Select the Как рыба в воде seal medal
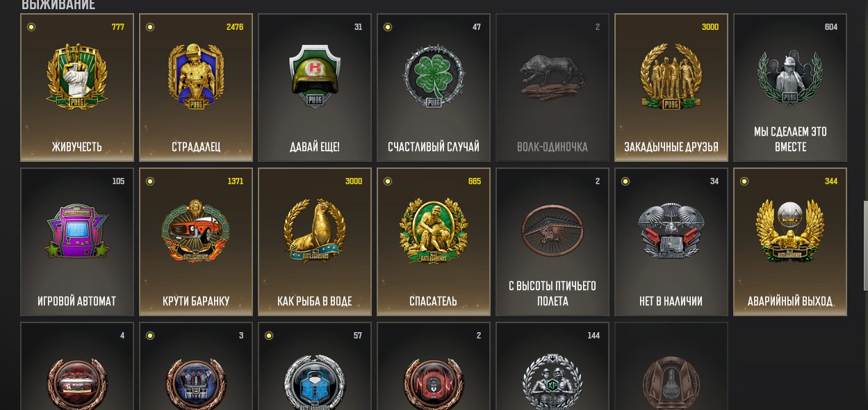This screenshot has height=410, width=868. coord(315,242)
